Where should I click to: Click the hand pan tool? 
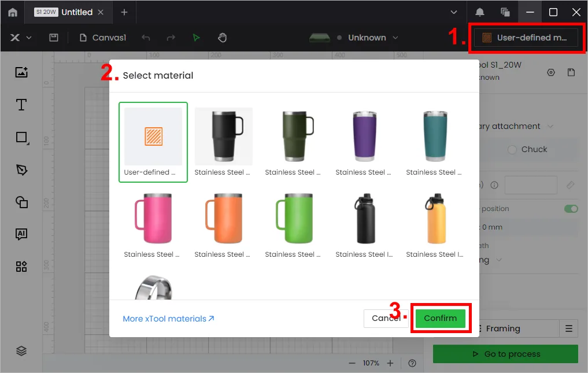223,38
